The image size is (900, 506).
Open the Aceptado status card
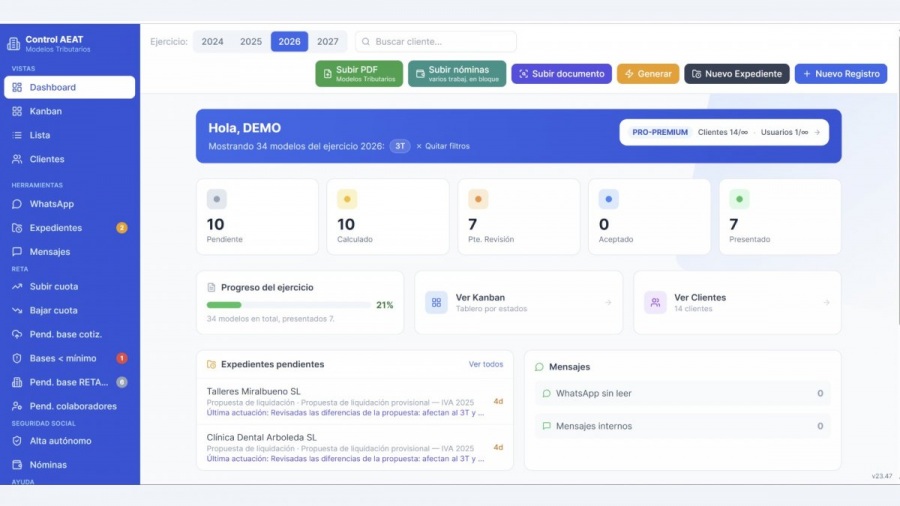tap(649, 217)
